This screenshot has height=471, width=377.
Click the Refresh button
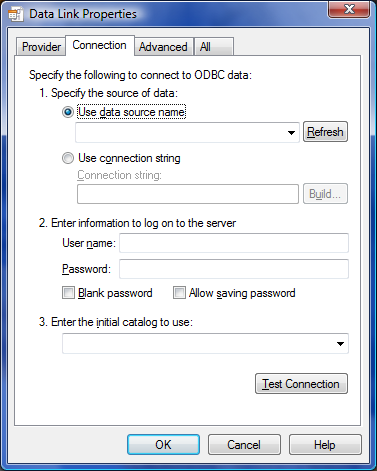click(x=325, y=132)
